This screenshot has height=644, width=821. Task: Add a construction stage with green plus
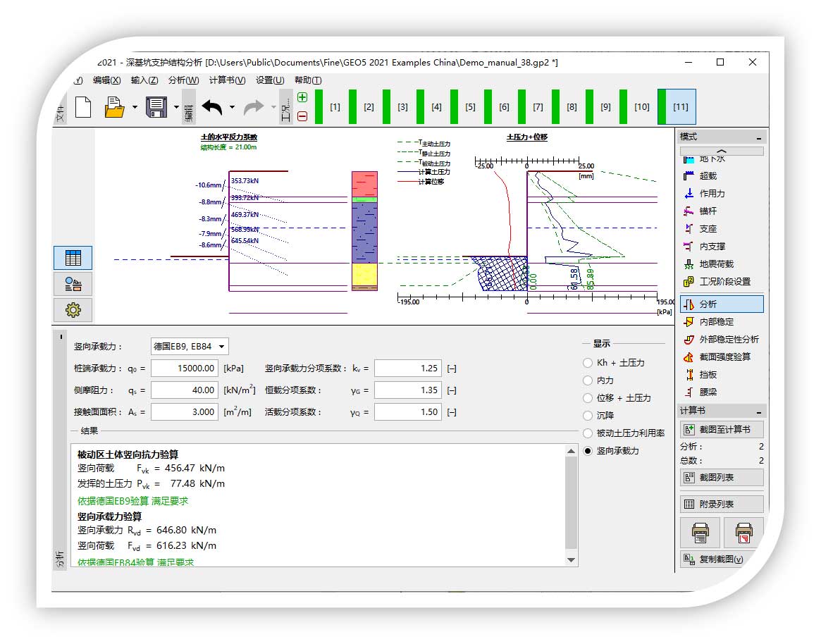[302, 98]
